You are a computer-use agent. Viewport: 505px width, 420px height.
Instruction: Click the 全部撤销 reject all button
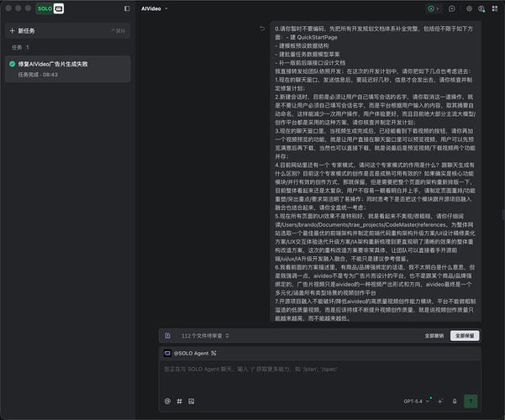pos(434,336)
